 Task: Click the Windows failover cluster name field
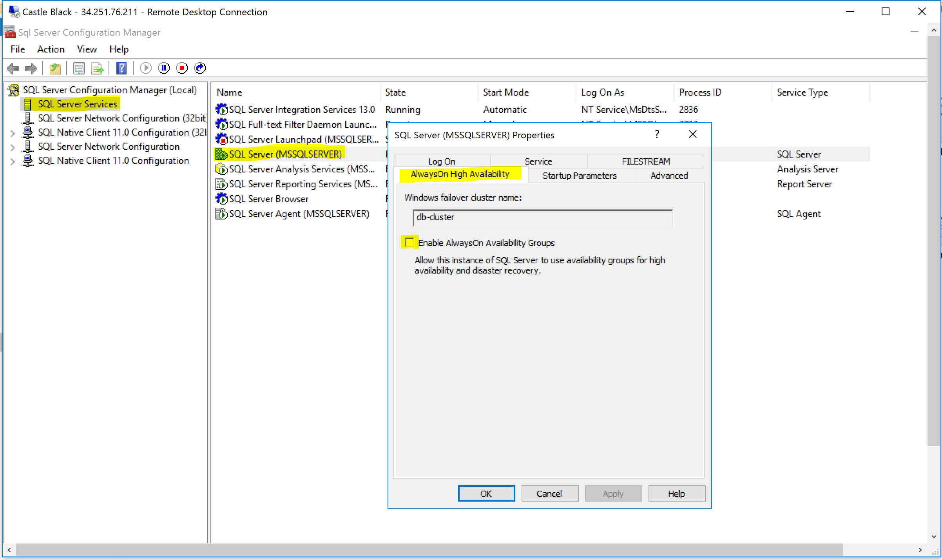click(x=543, y=217)
